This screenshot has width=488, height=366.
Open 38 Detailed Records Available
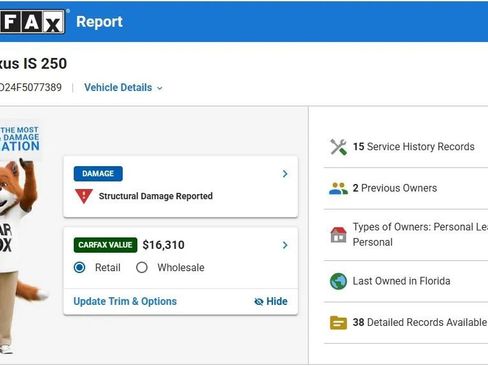coord(420,322)
